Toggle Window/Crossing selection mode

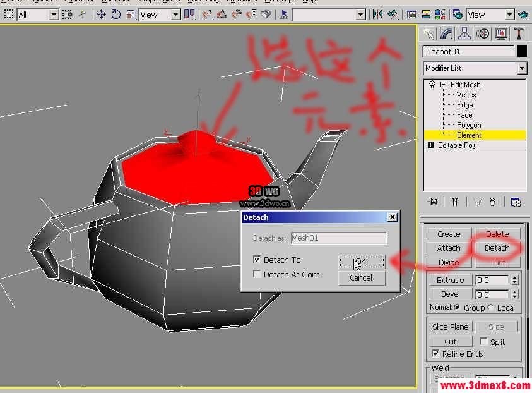pyautogui.click(x=68, y=15)
